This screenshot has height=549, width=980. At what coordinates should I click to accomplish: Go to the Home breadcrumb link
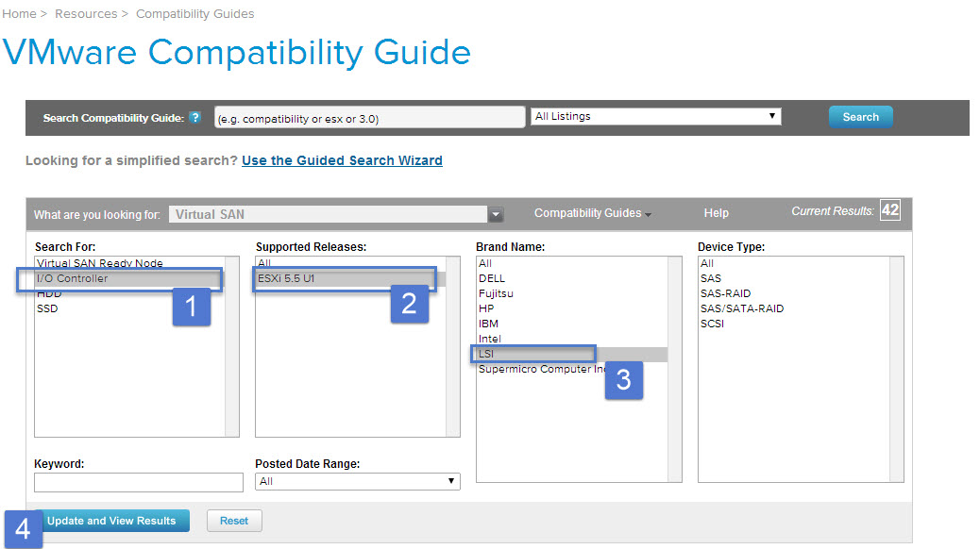point(20,14)
